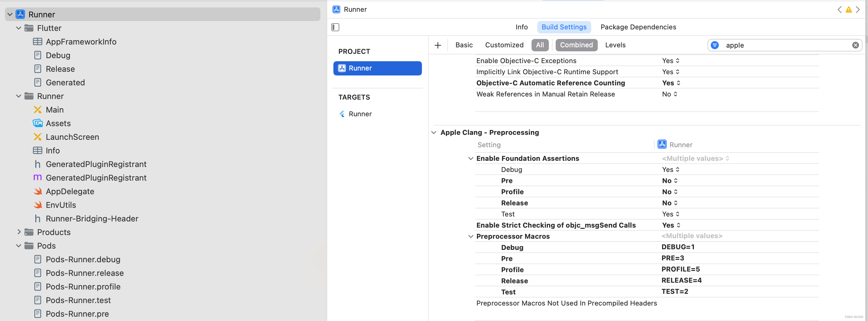Open the Info tab
Screen dimensions: 868x321
[521, 27]
